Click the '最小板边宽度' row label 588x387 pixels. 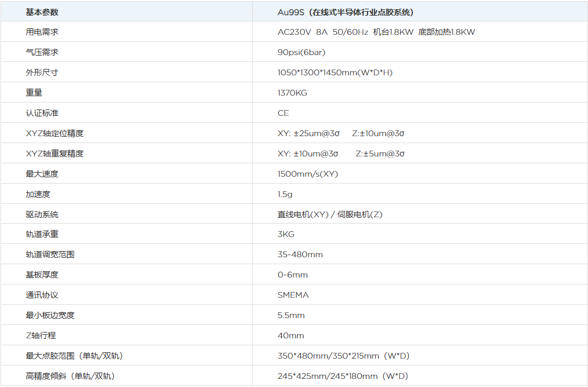click(50, 315)
